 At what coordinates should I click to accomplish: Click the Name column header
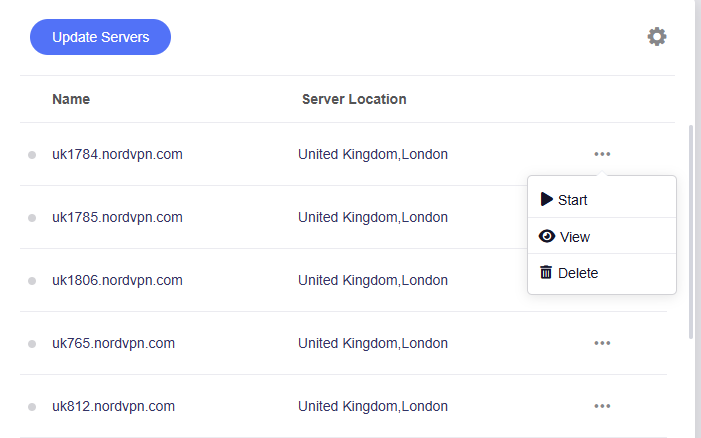pos(71,99)
